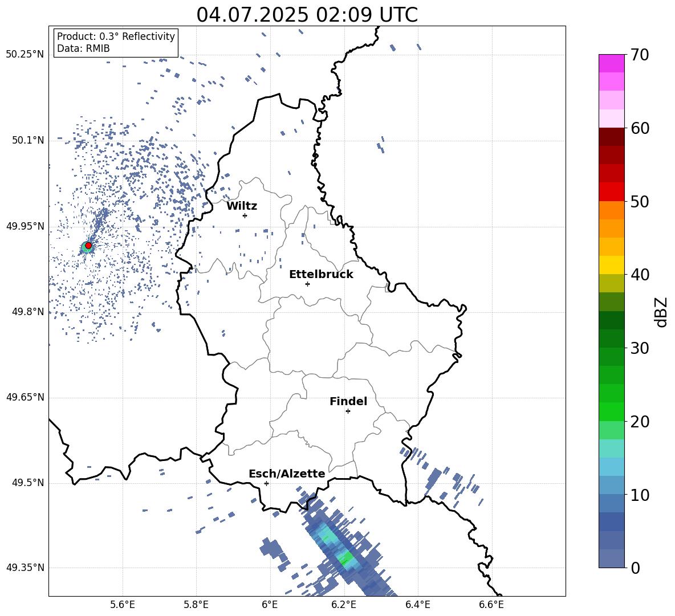Click the Esch/Alzette city label
The width and height of the screenshot is (675, 616).
[287, 474]
